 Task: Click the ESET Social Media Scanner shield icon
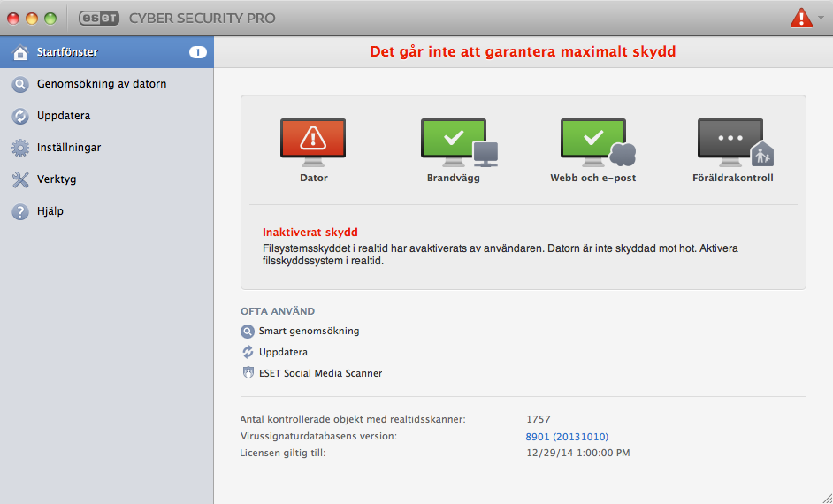[x=248, y=373]
